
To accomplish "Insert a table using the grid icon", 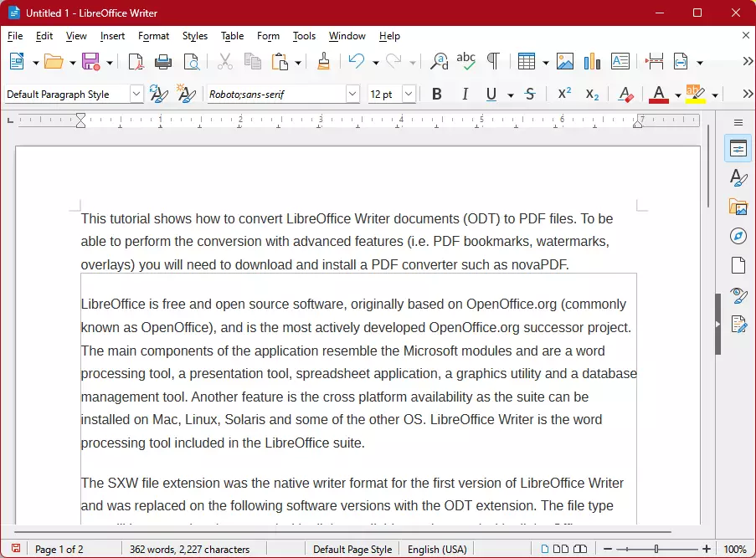I will [x=526, y=62].
